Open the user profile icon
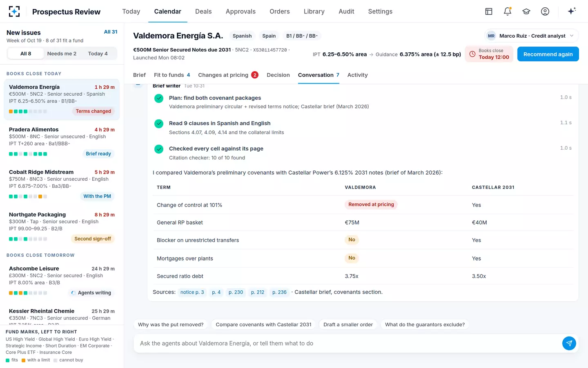Screen dimensions: 588x368 (545, 11)
